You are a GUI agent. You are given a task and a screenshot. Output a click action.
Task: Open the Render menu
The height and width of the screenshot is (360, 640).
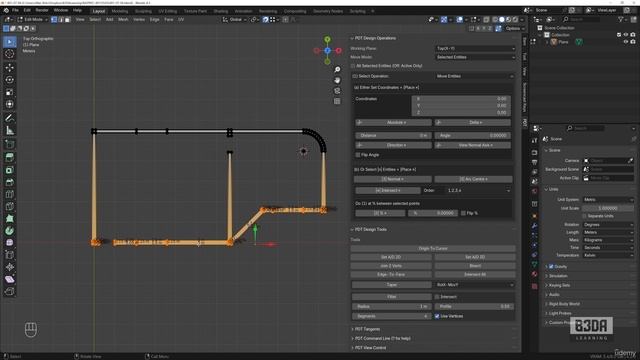coord(42,10)
